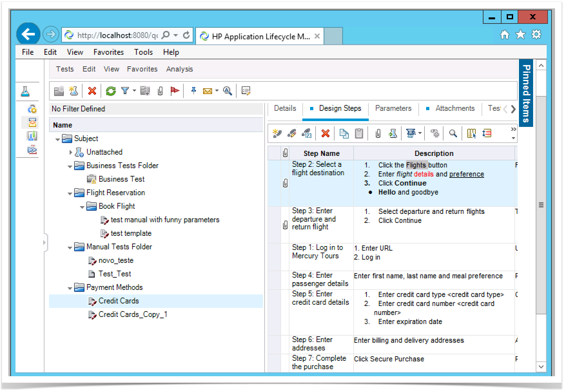Viewport: 566px width, 392px height.
Task: Collapse the Business Tests Folder
Action: coord(70,167)
